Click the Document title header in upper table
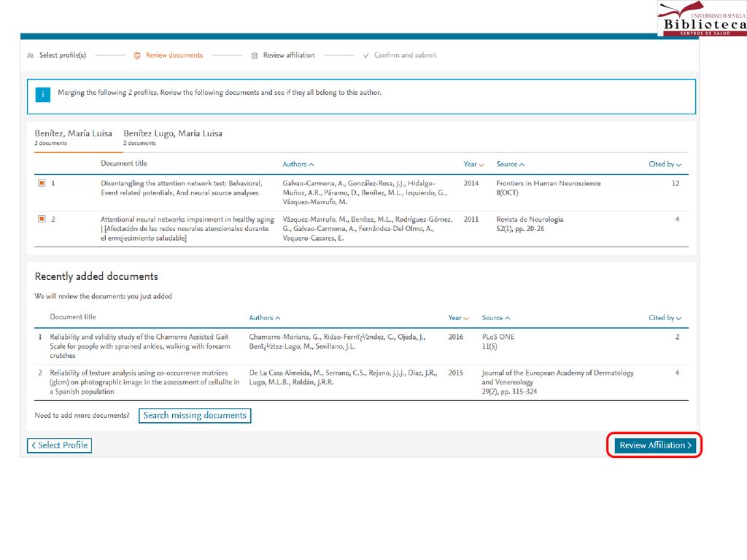 point(124,163)
